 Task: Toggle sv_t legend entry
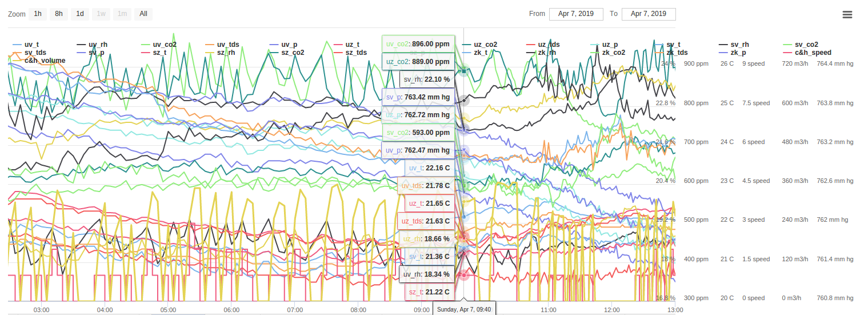pos(667,44)
